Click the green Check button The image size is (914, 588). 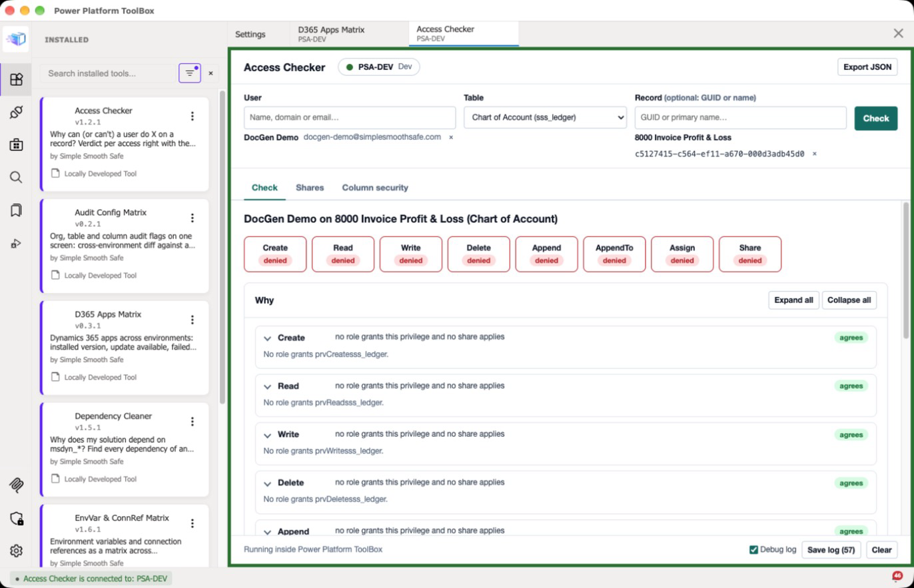876,118
